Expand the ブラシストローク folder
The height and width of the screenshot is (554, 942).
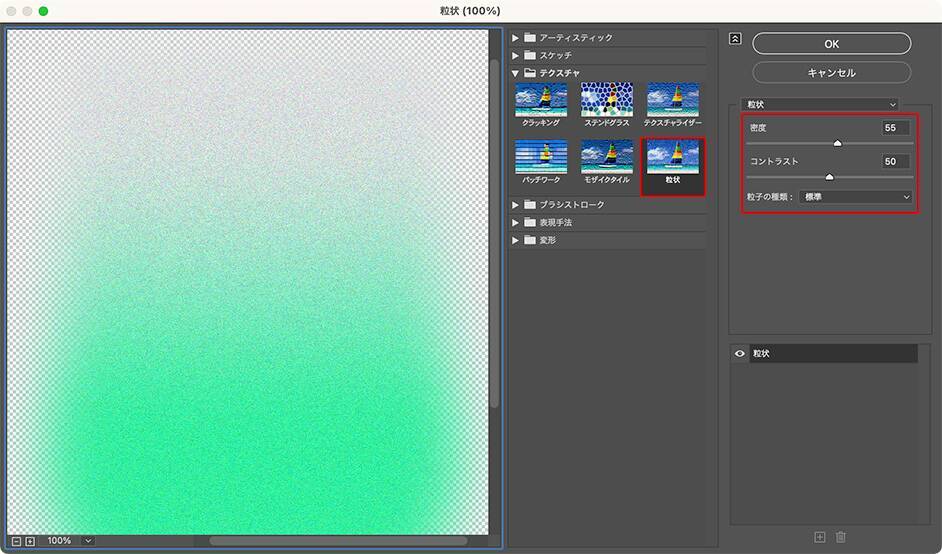(515, 205)
